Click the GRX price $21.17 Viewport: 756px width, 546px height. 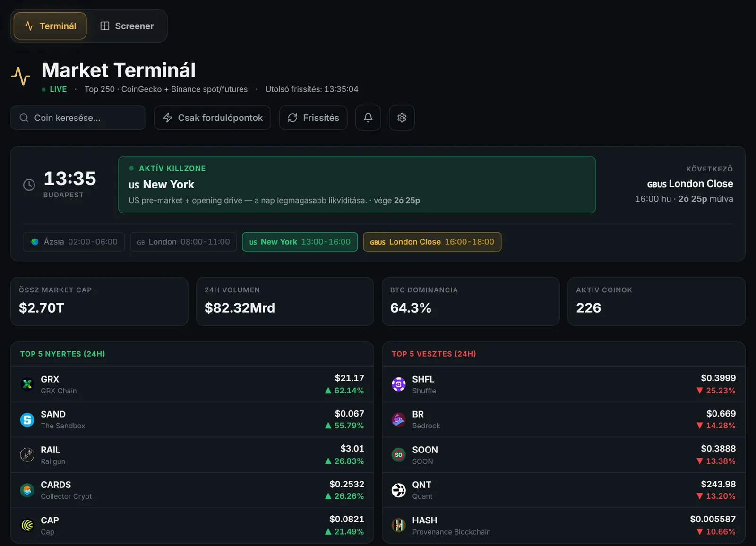350,378
